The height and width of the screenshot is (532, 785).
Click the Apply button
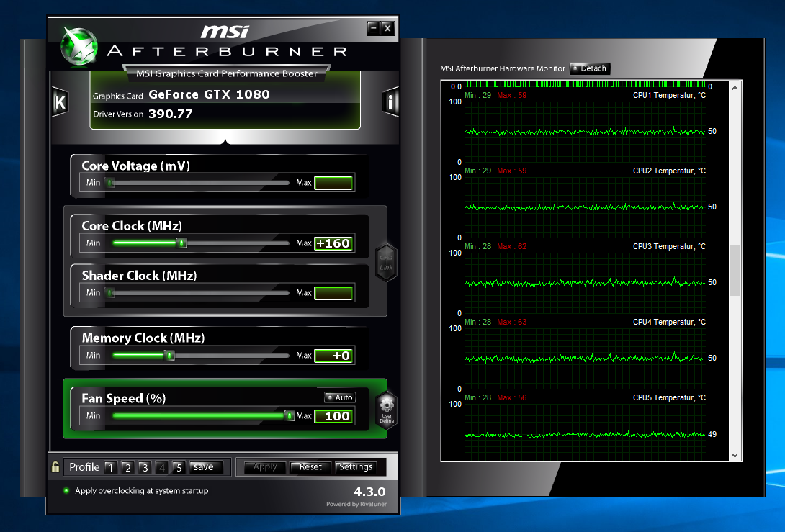[265, 467]
